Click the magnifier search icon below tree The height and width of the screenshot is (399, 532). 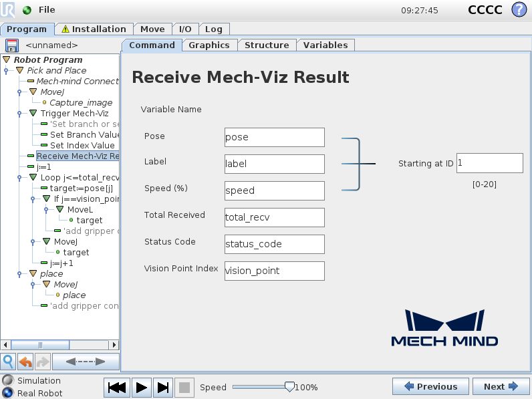8,362
